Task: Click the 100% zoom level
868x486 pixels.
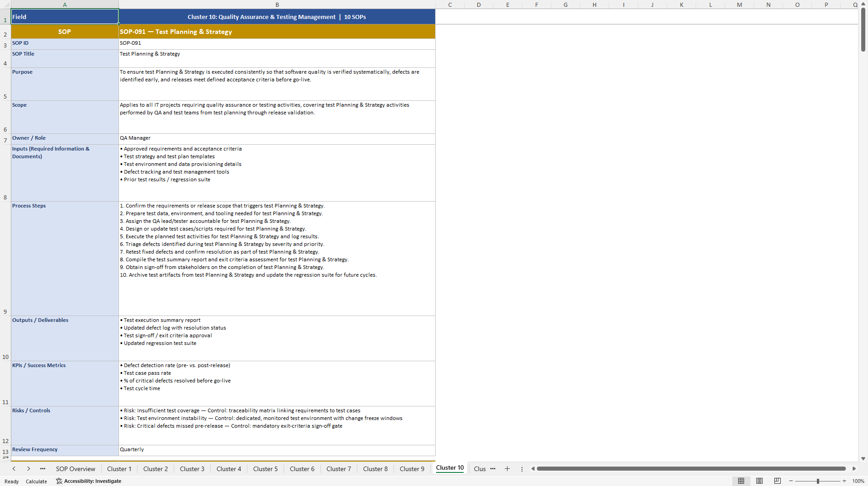Action: (858, 481)
